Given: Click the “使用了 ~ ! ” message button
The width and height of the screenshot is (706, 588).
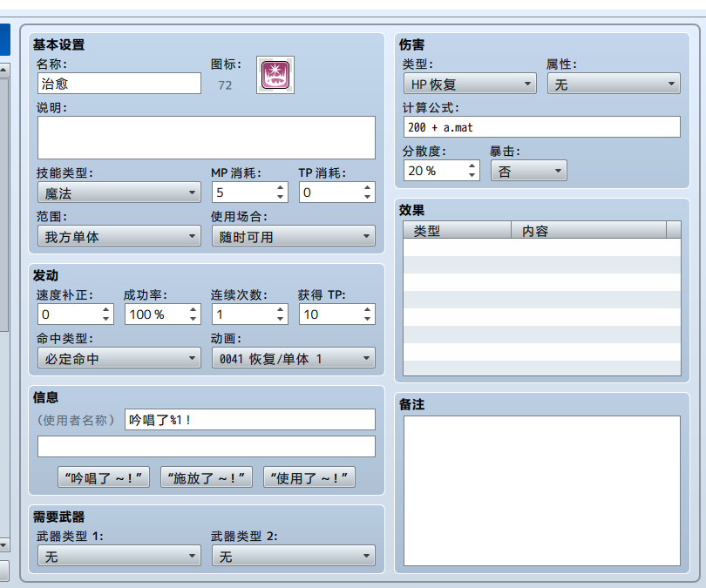Looking at the screenshot, I should (x=309, y=477).
